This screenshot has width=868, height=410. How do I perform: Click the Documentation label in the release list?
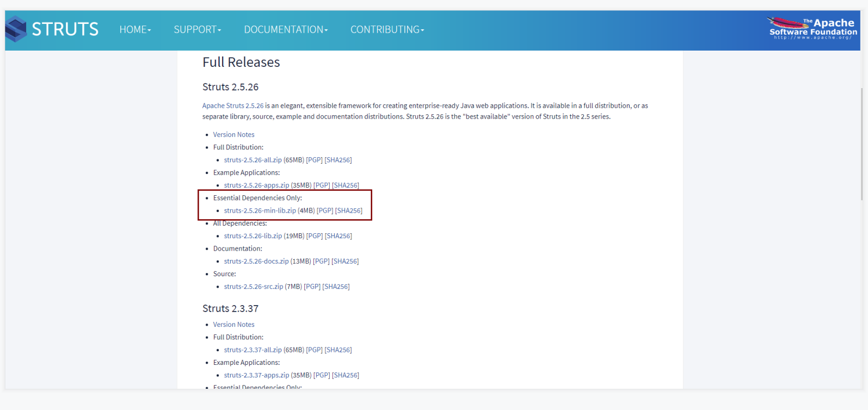pyautogui.click(x=238, y=249)
